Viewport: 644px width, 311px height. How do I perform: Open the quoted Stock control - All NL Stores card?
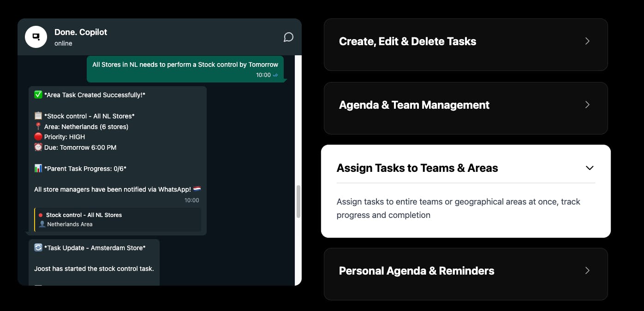click(x=118, y=220)
